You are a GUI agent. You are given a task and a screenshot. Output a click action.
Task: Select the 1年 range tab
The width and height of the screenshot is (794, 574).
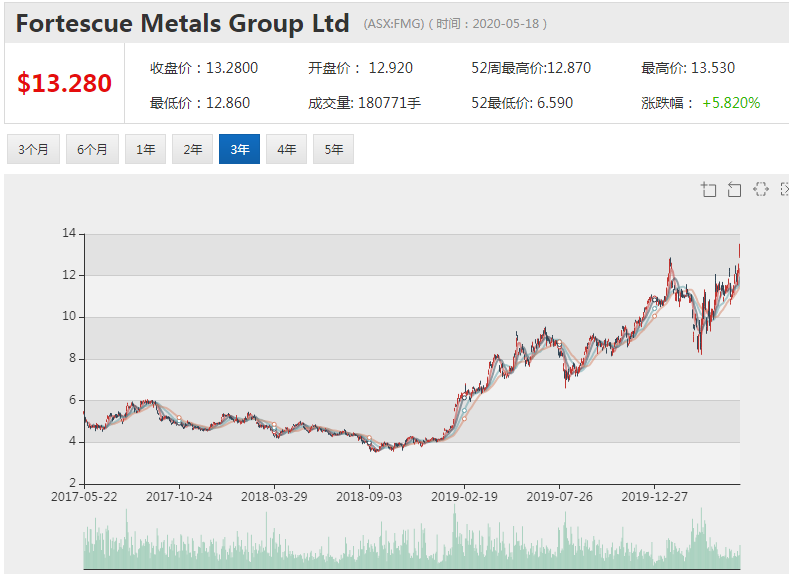(145, 149)
